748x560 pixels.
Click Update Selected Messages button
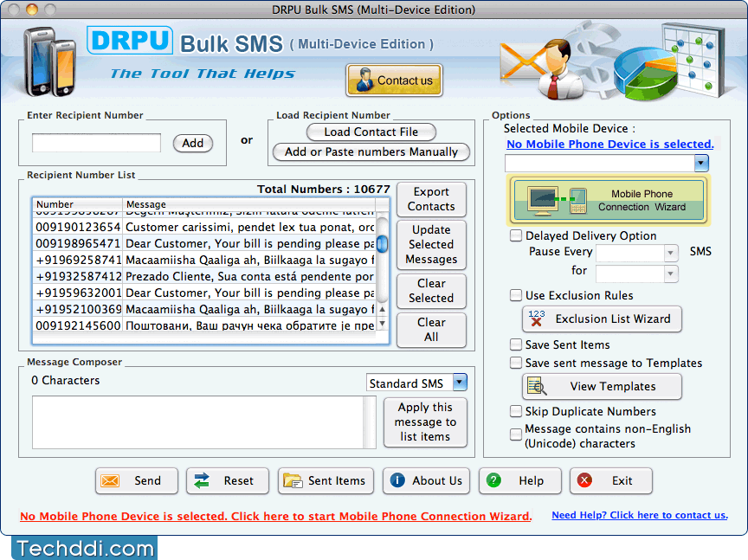[x=431, y=244]
